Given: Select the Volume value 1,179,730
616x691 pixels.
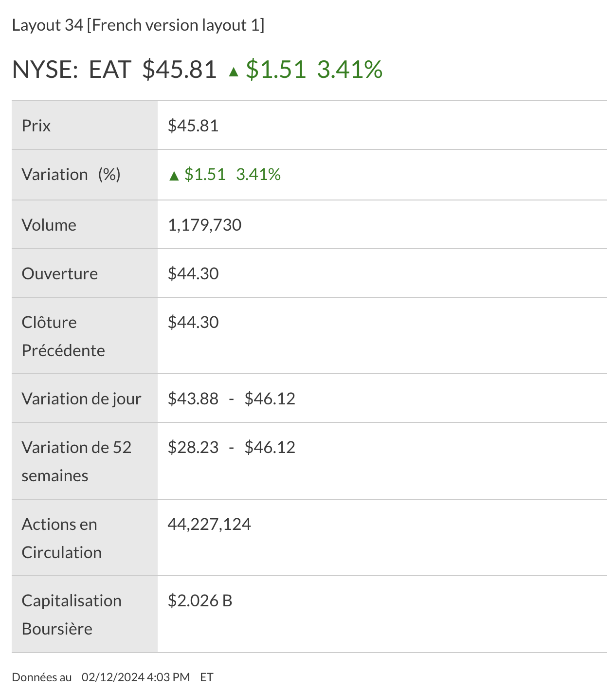Looking at the screenshot, I should coord(204,225).
